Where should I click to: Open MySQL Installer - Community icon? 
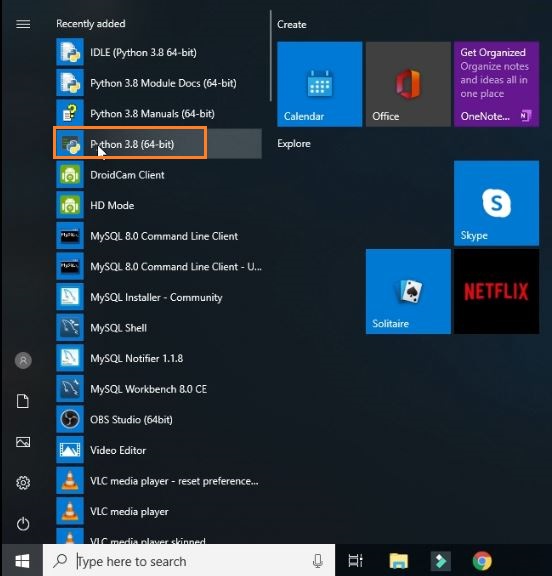pos(70,297)
